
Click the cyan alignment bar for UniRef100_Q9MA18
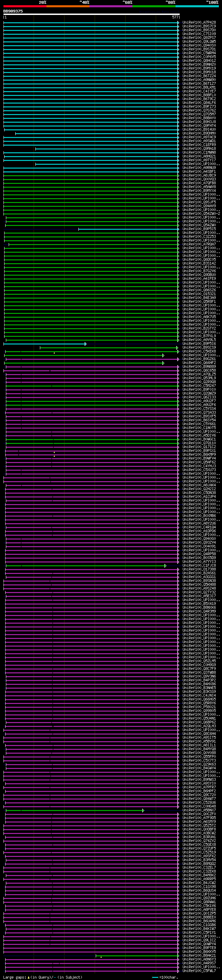click(x=108, y=149)
